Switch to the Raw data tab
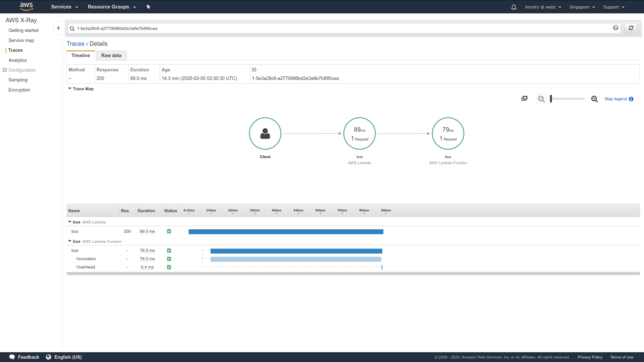 point(111,55)
